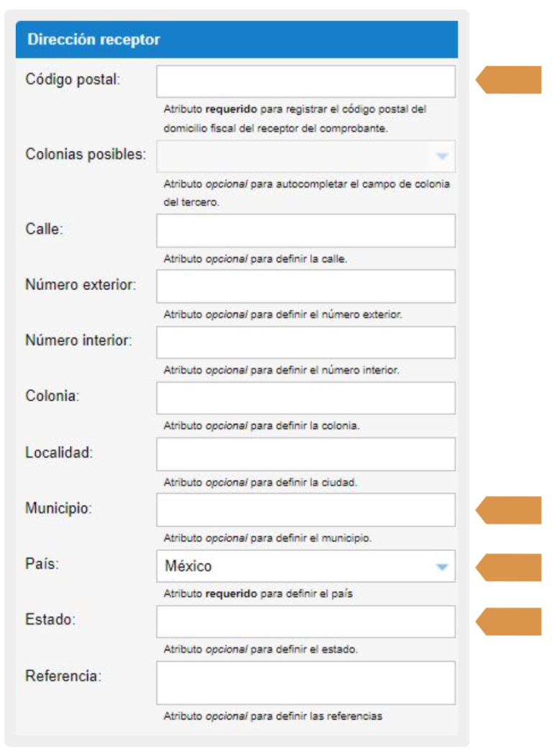This screenshot has width=552, height=756.
Task: Click the orange arrow beside Municipio field
Action: [x=510, y=510]
